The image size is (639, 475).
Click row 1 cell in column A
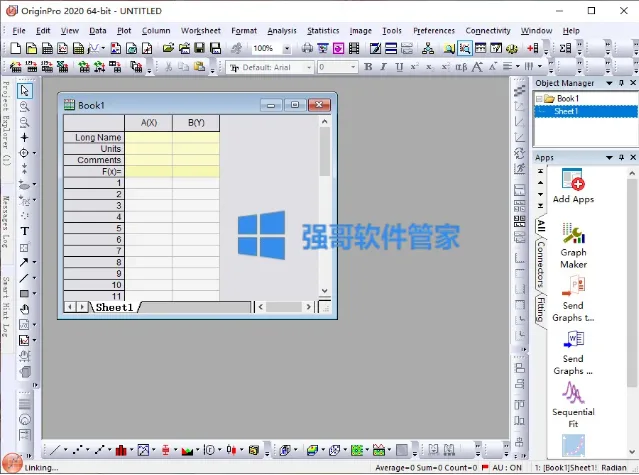[x=149, y=183]
